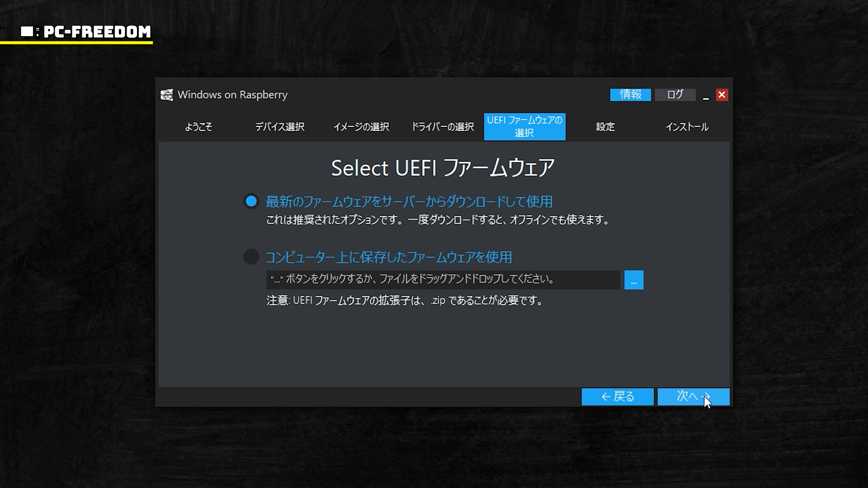Minimize the Windows on Raspberry window
Screen dimensions: 868x488
point(705,95)
